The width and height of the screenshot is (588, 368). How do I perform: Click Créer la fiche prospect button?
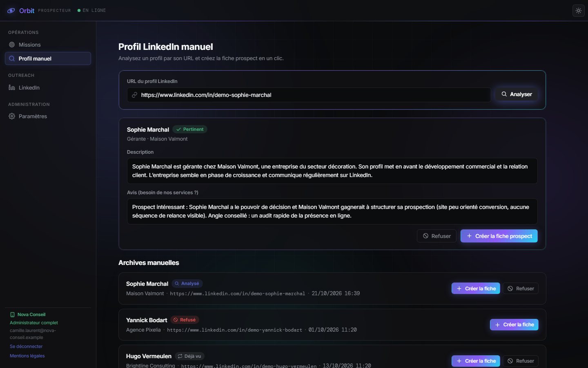click(499, 236)
